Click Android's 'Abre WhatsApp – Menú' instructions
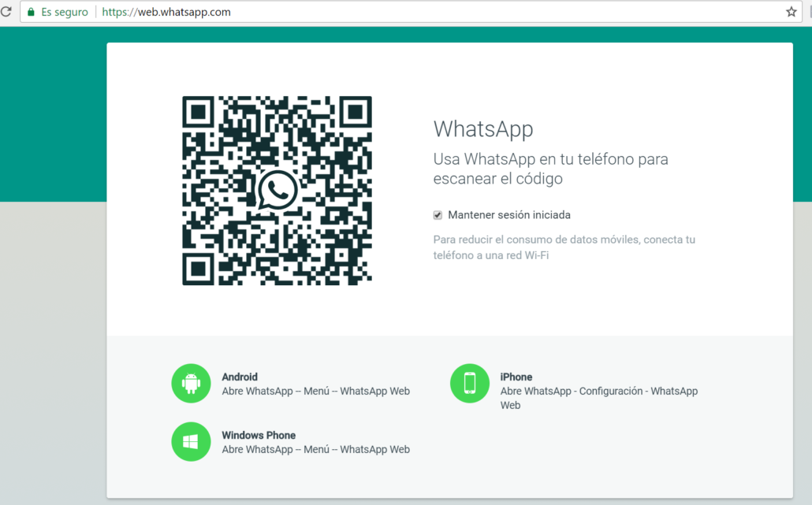812x505 pixels. point(316,392)
